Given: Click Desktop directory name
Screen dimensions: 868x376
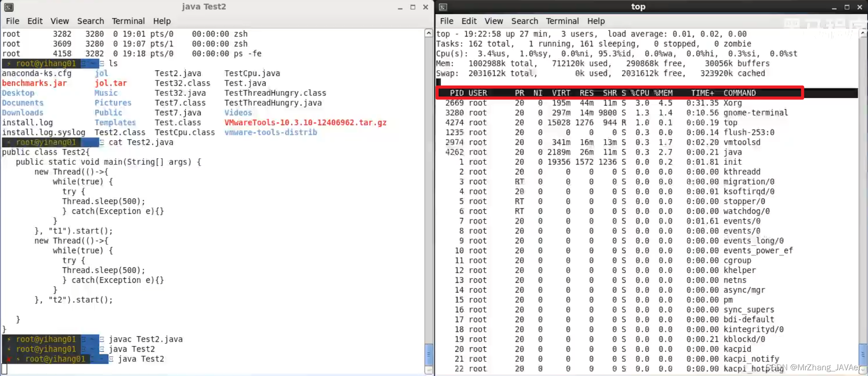Looking at the screenshot, I should (x=18, y=93).
